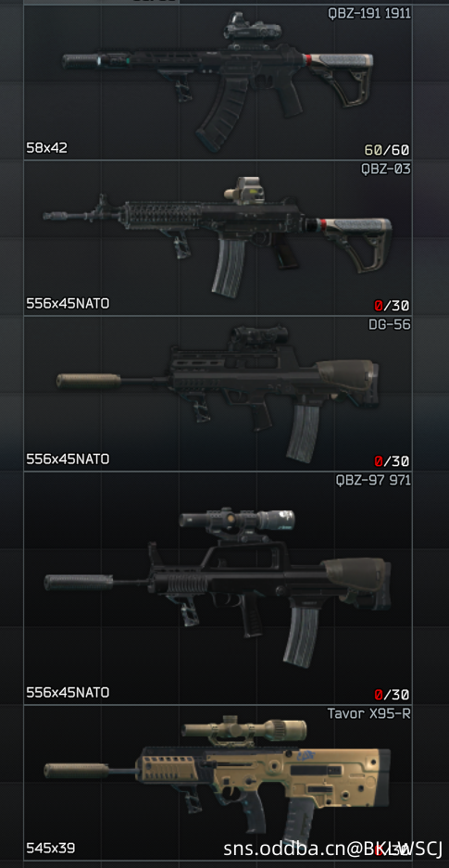The height and width of the screenshot is (868, 449).
Task: Click the tan suppressor on DG-56
Action: 89,381
